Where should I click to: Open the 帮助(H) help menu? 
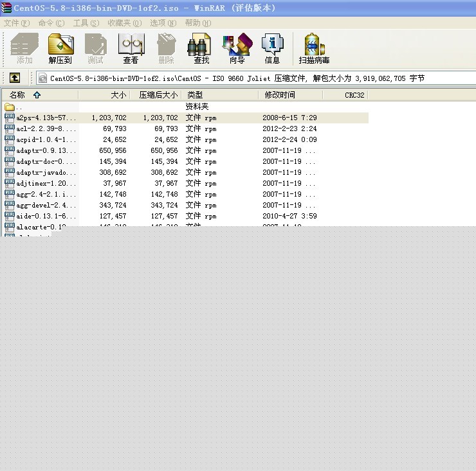[x=198, y=23]
